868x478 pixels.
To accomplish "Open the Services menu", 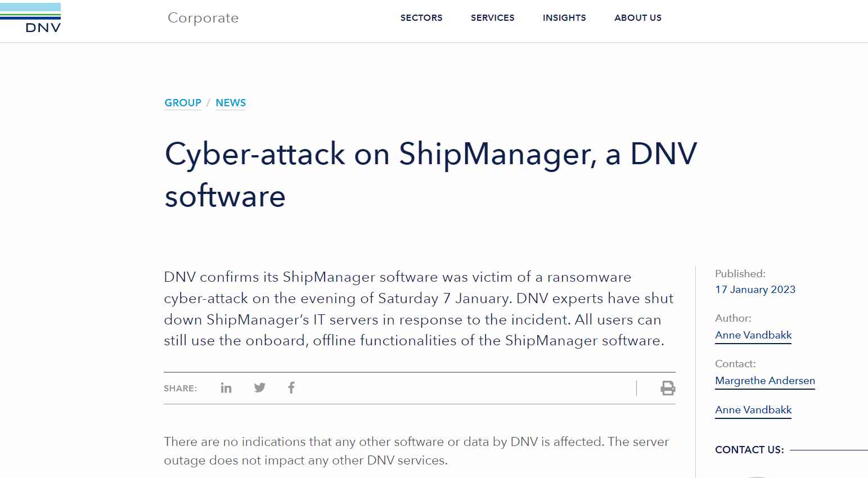I will tap(493, 18).
